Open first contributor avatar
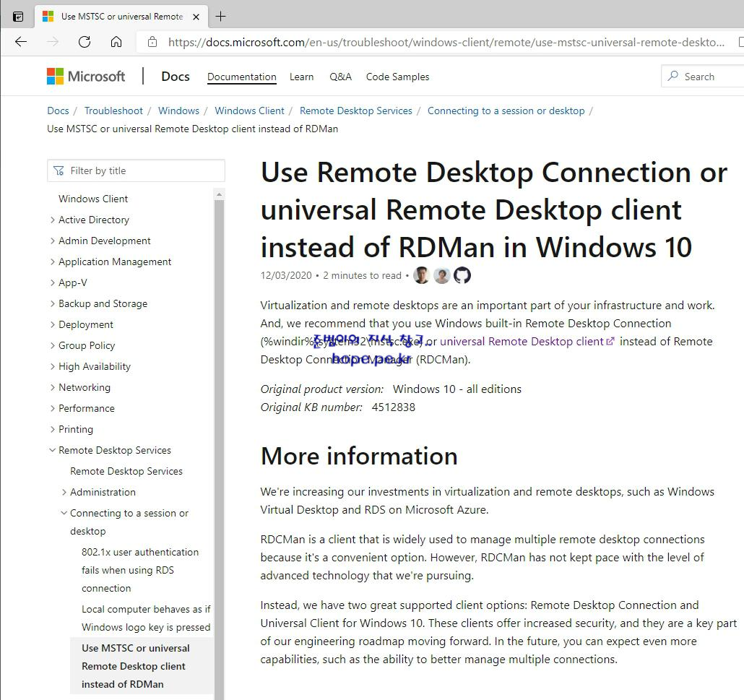744x700 pixels. pos(421,275)
